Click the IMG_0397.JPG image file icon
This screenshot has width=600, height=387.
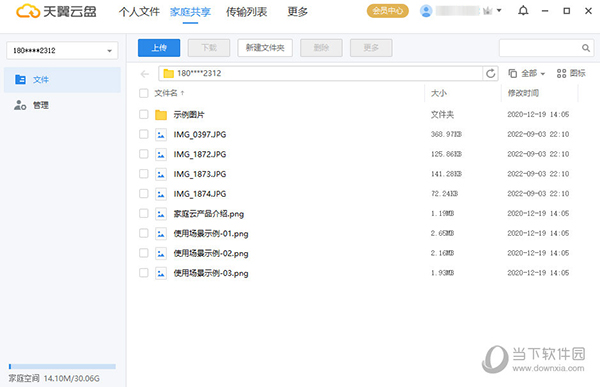pyautogui.click(x=161, y=134)
